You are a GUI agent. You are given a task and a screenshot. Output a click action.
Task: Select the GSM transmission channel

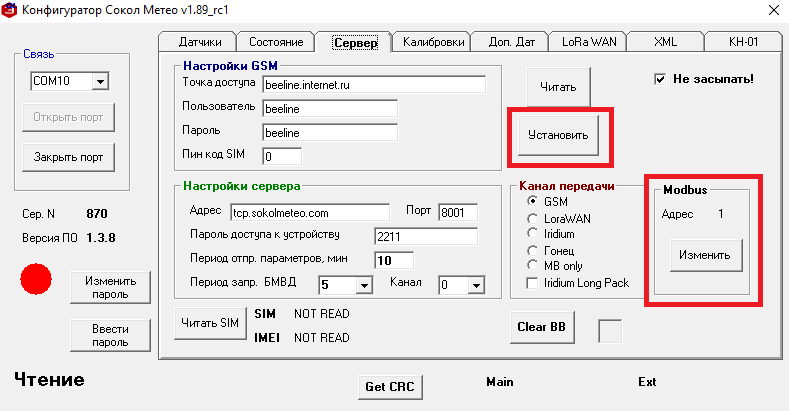[532, 201]
